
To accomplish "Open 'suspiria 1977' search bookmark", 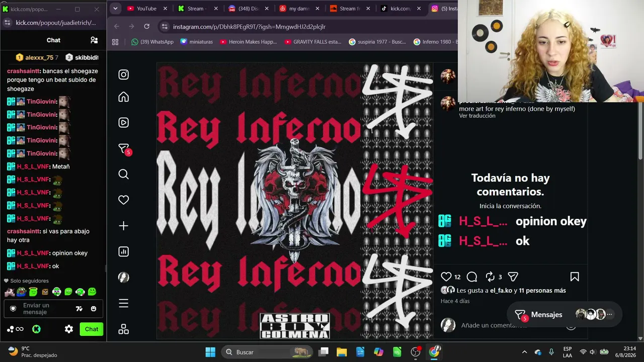I will [x=377, y=42].
